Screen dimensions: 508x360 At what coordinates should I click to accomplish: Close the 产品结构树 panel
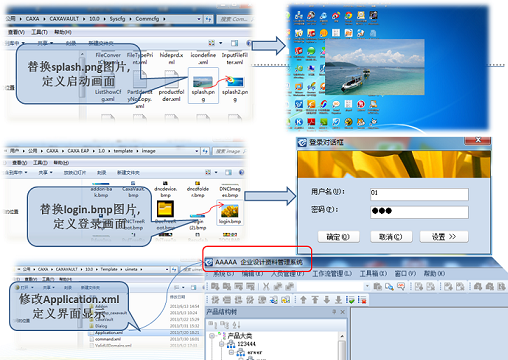(342, 312)
